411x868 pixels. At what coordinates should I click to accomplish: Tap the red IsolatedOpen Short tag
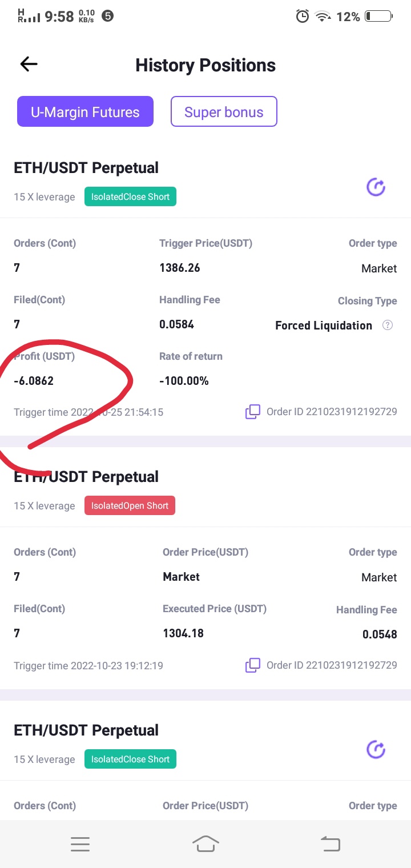pyautogui.click(x=130, y=506)
